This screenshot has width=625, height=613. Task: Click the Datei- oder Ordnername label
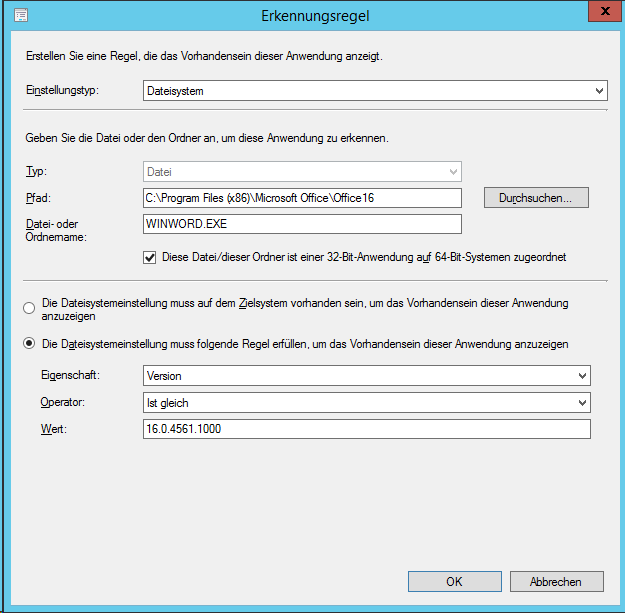[x=56, y=229]
